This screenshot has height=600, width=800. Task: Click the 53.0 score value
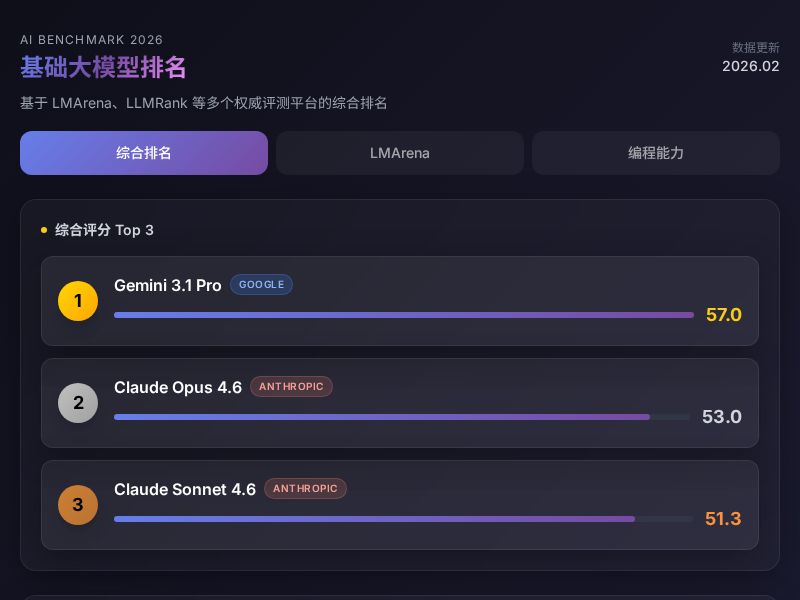click(722, 417)
